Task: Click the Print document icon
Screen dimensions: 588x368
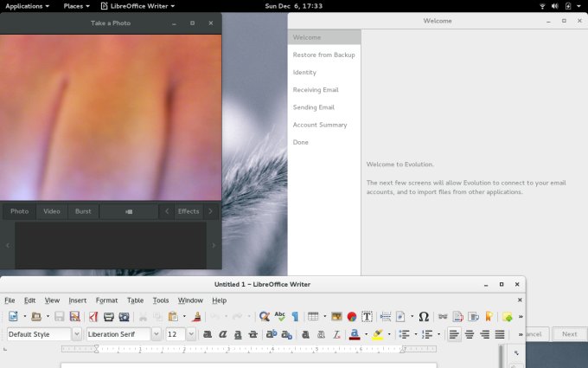Action: point(109,317)
